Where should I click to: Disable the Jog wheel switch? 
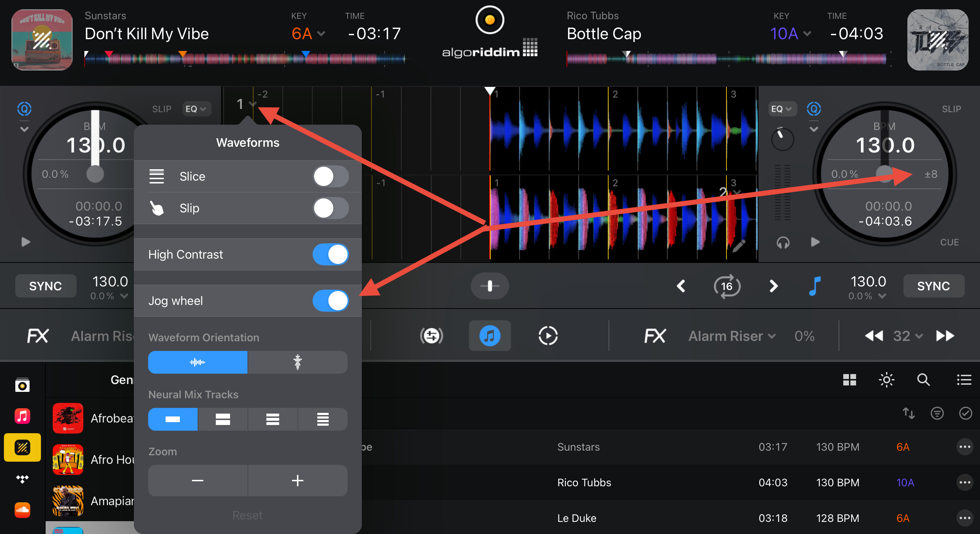[330, 301]
